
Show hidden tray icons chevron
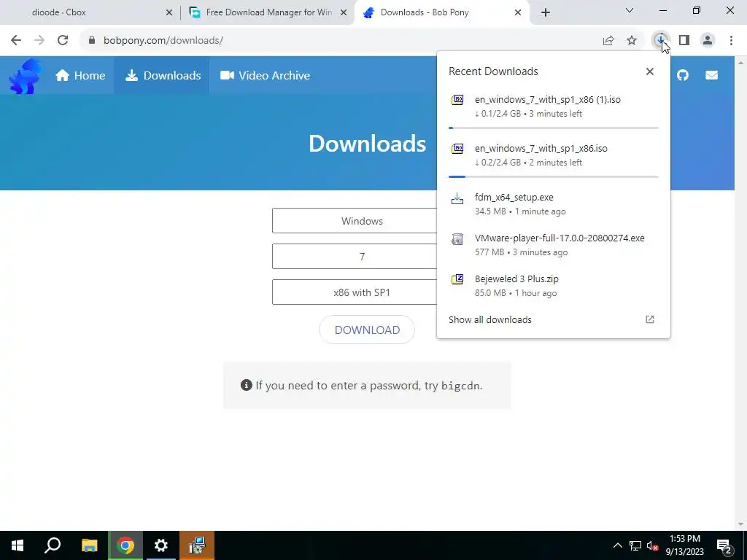pyautogui.click(x=617, y=545)
